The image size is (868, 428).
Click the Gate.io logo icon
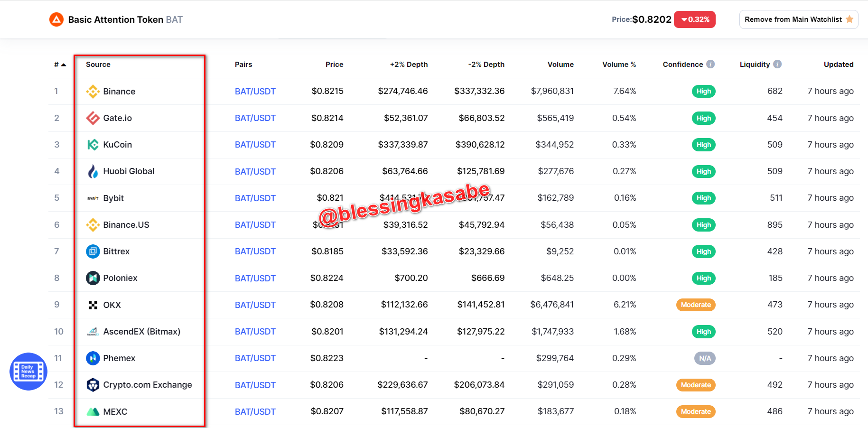click(93, 118)
